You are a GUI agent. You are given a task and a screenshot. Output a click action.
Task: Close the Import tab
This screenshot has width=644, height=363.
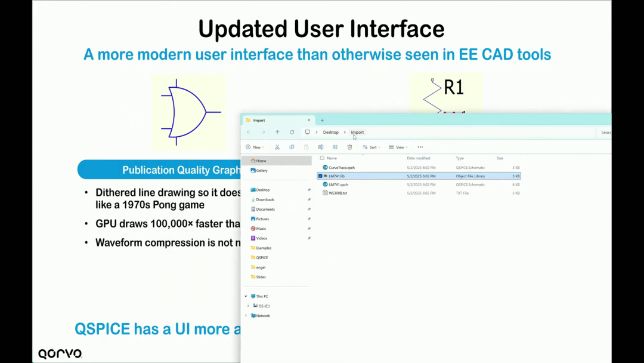tap(309, 121)
